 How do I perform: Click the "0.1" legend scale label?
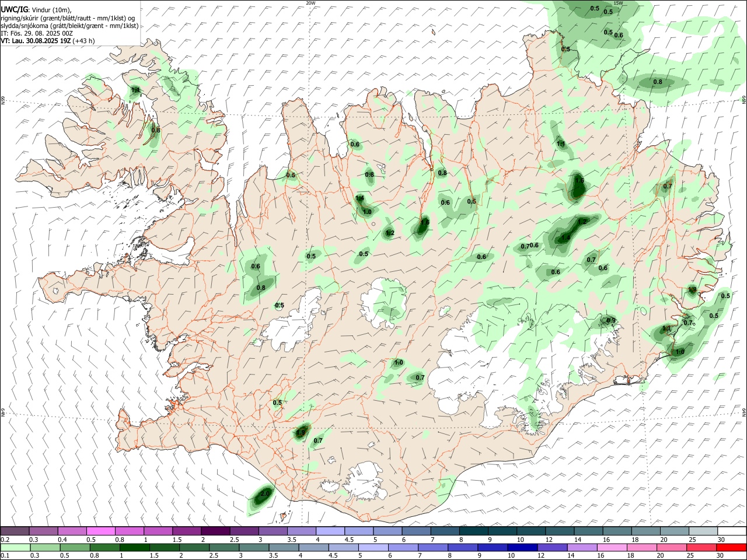[x=5, y=556]
